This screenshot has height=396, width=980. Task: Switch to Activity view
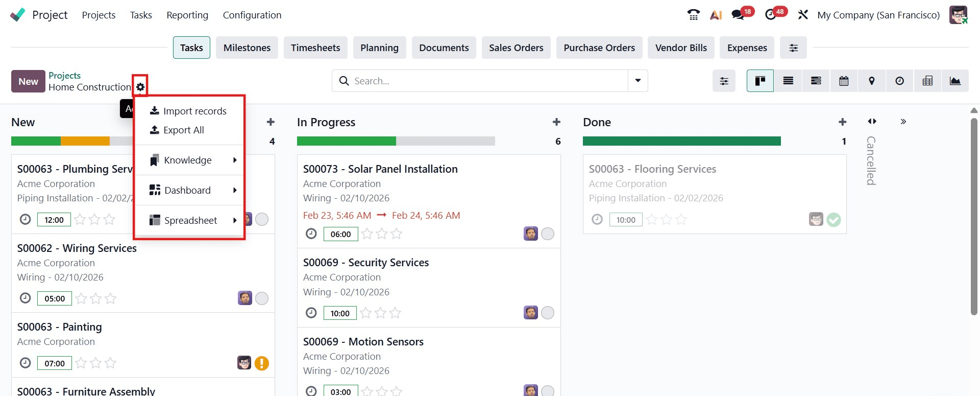(x=900, y=81)
